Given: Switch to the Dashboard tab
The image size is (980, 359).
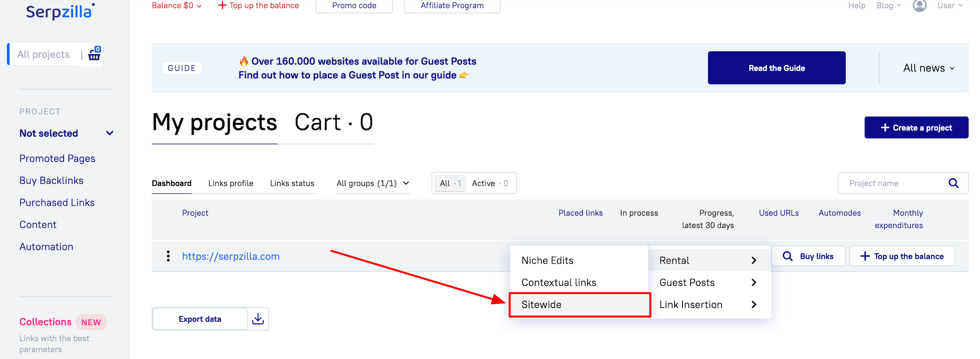Looking at the screenshot, I should point(172,183).
